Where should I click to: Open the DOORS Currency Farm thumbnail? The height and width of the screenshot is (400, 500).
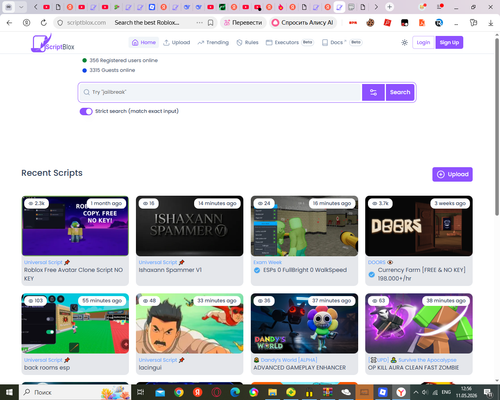click(419, 226)
